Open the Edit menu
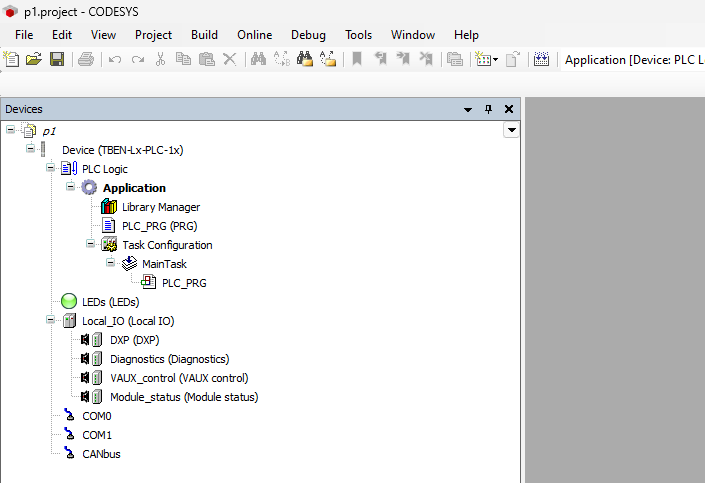Viewport: 705px width, 483px height. (62, 35)
